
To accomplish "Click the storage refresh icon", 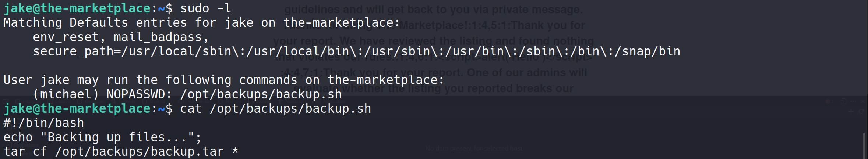I will point(861,111).
